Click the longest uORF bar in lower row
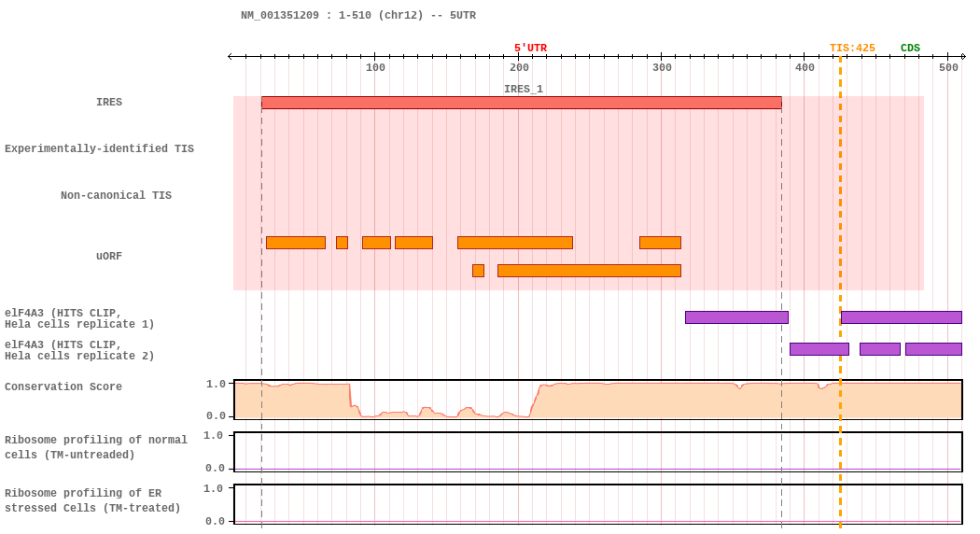 [x=589, y=271]
